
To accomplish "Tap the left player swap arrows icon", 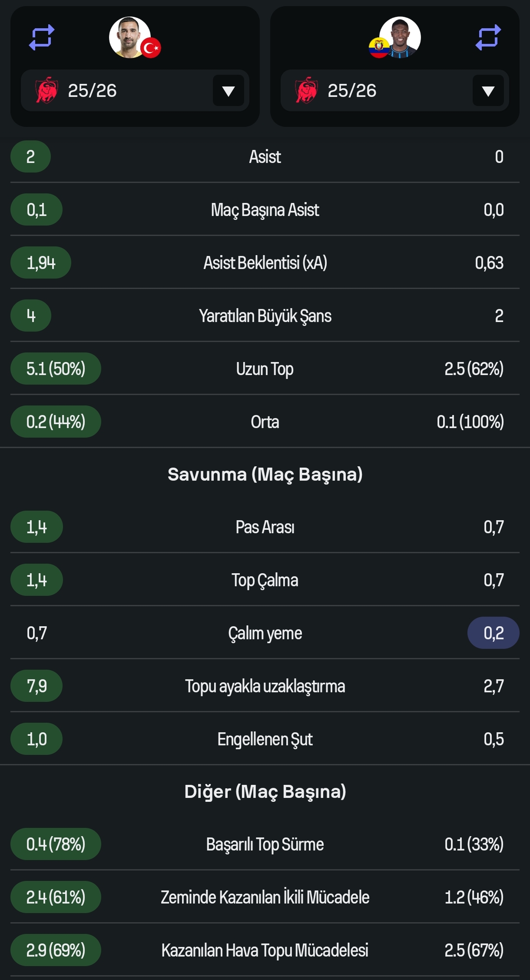I will coord(42,37).
